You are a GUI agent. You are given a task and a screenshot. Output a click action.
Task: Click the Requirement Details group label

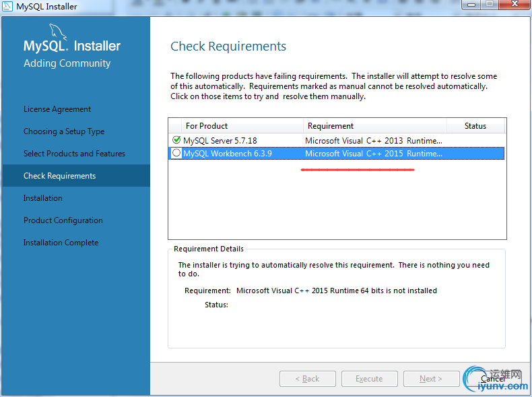(209, 249)
